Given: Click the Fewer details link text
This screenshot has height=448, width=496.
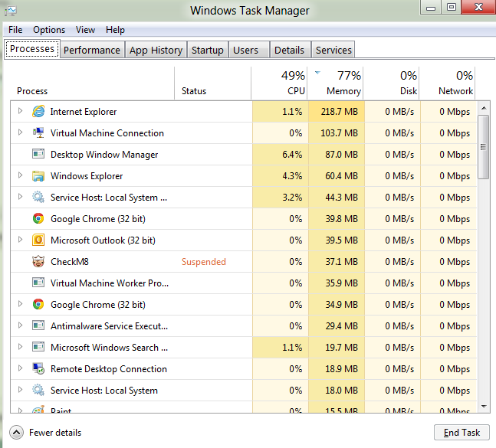Looking at the screenshot, I should (55, 432).
